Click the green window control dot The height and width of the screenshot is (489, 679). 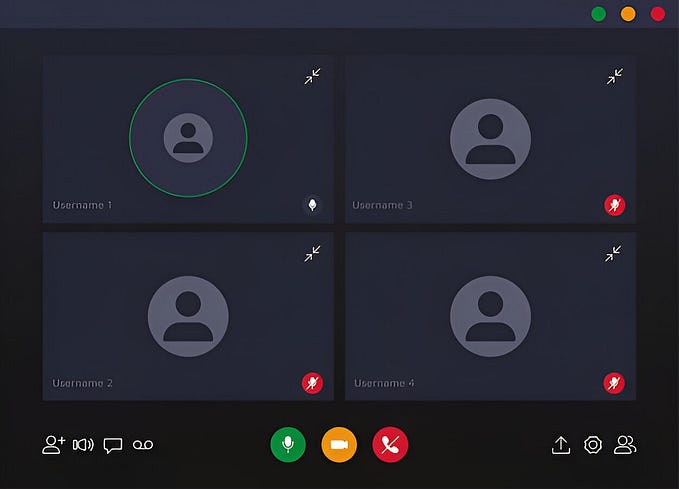(598, 14)
